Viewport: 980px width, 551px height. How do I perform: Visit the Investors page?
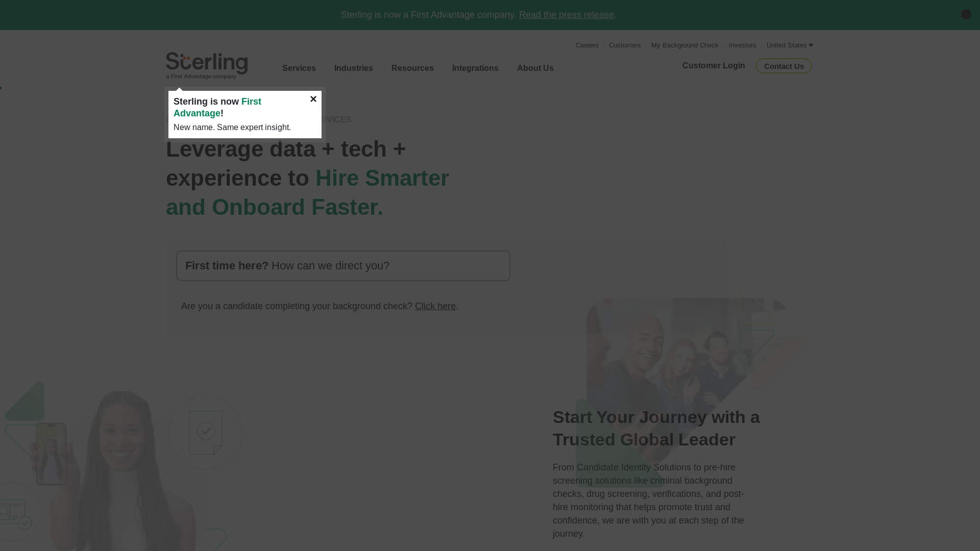(742, 45)
